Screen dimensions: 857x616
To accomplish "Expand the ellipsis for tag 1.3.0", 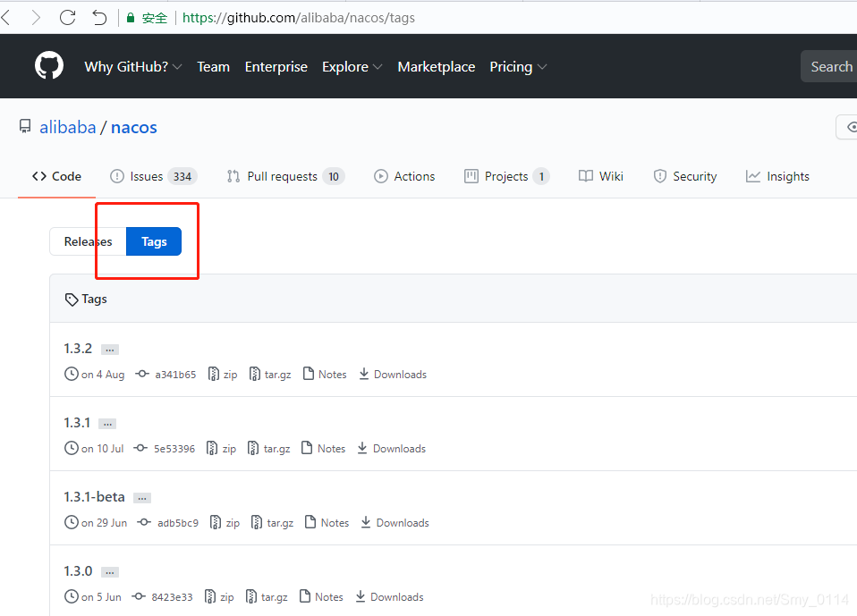I will click(110, 572).
